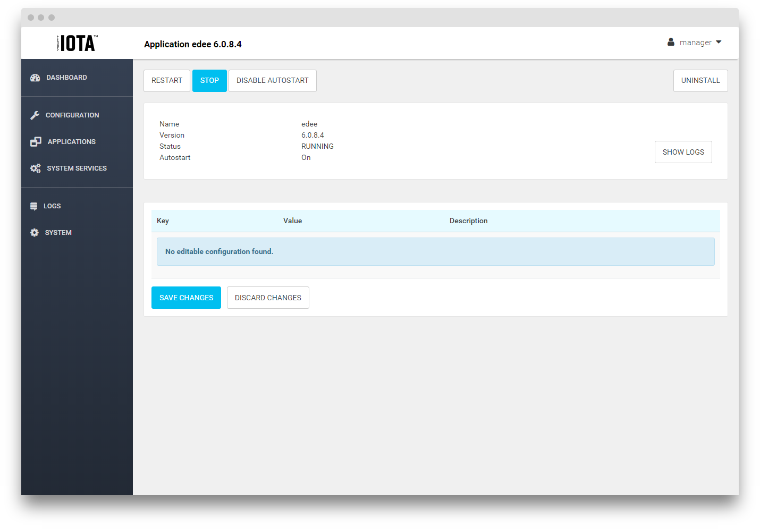Click the System Services gears icon
Screen dimensions: 760x532
tap(36, 168)
